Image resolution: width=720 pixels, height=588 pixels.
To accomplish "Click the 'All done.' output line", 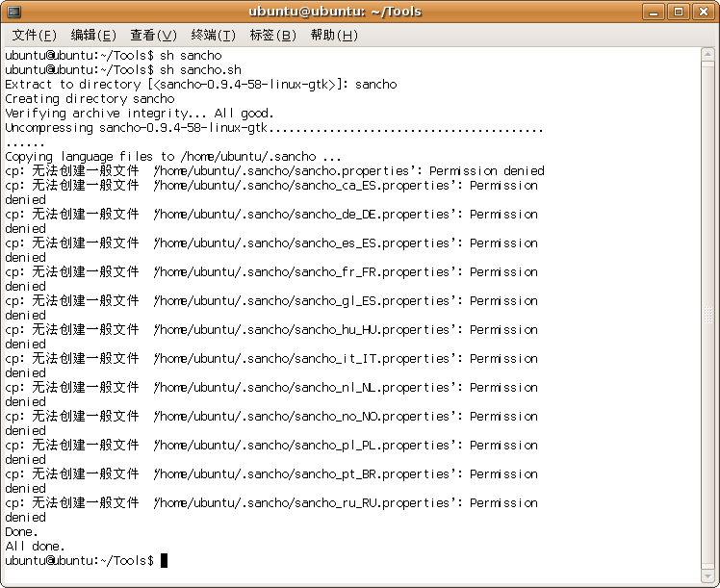I will (35, 547).
